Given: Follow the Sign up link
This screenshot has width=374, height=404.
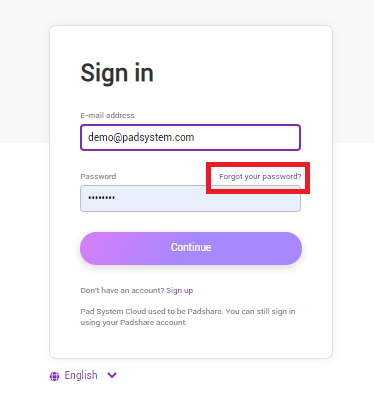Looking at the screenshot, I should [x=180, y=290].
